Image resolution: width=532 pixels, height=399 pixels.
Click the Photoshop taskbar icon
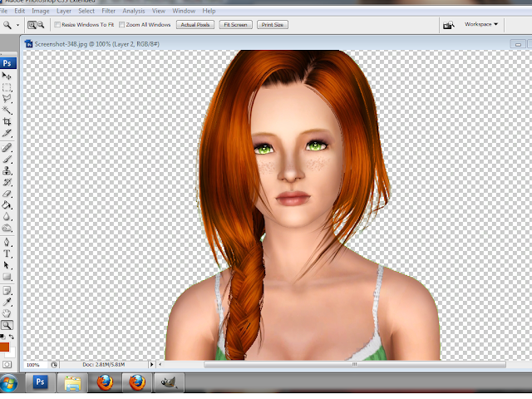(x=40, y=382)
